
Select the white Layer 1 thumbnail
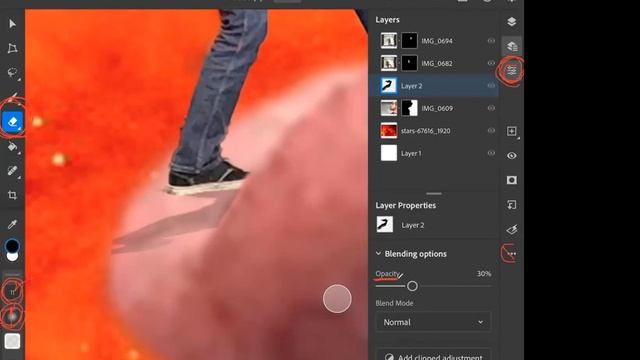pyautogui.click(x=389, y=153)
